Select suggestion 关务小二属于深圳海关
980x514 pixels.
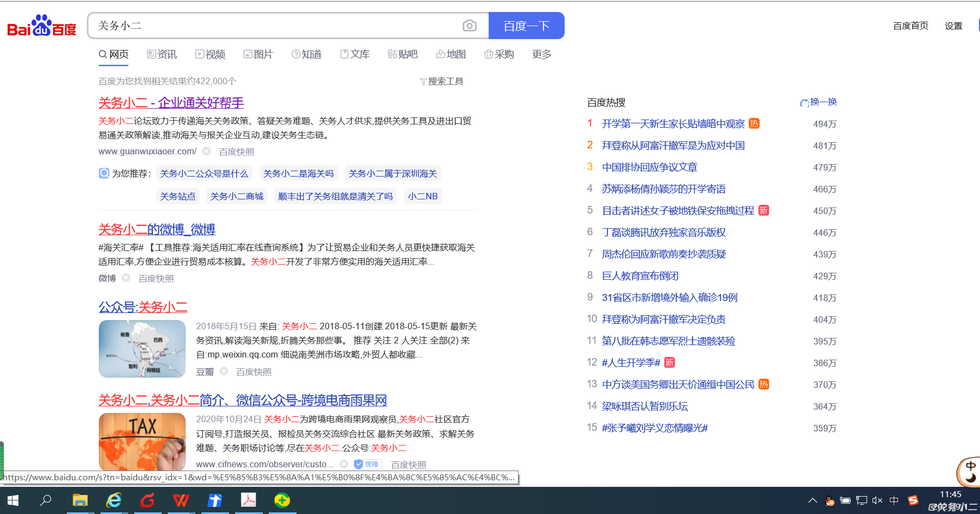point(393,173)
